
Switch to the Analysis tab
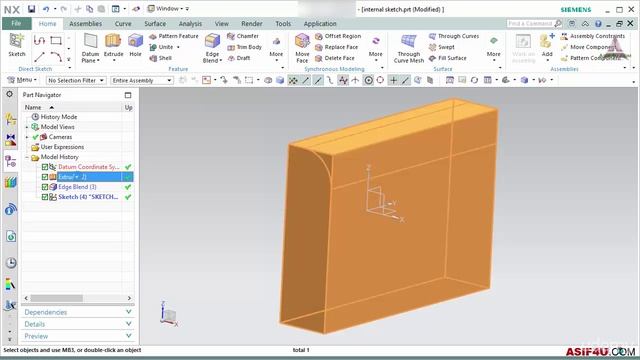(x=190, y=24)
